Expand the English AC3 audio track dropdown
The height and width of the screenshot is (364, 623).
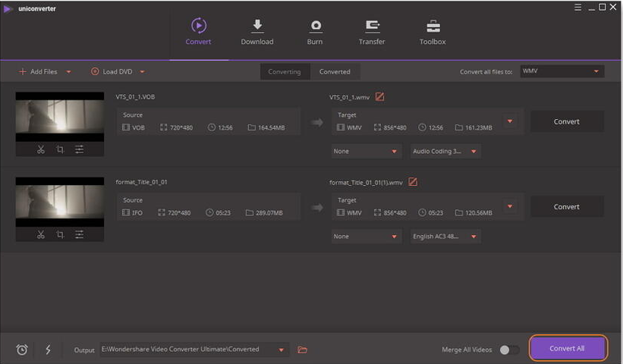pos(445,237)
